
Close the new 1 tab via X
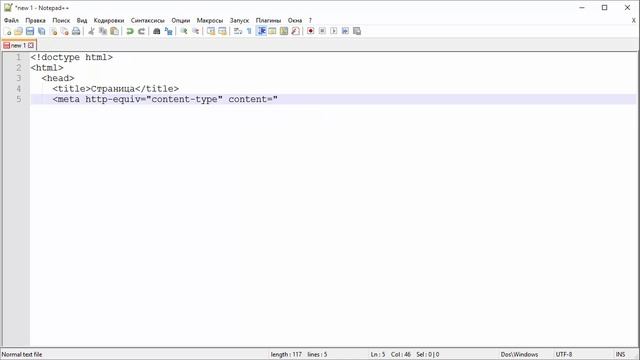click(x=31, y=45)
